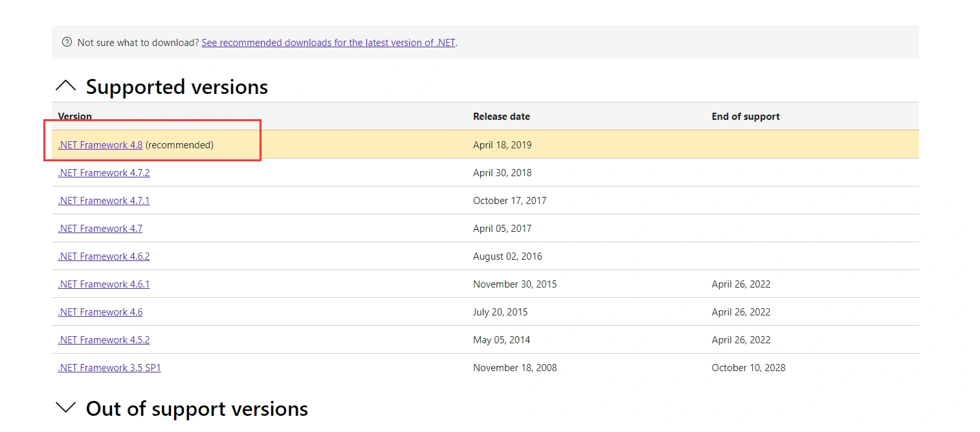Open .NET Framework 4.7.2 link

(104, 173)
